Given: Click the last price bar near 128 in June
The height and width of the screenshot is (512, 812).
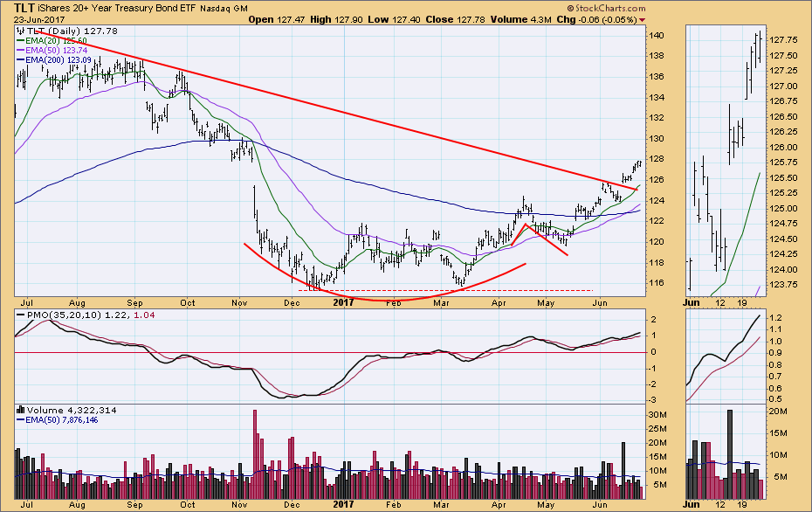Looking at the screenshot, I should pos(640,163).
